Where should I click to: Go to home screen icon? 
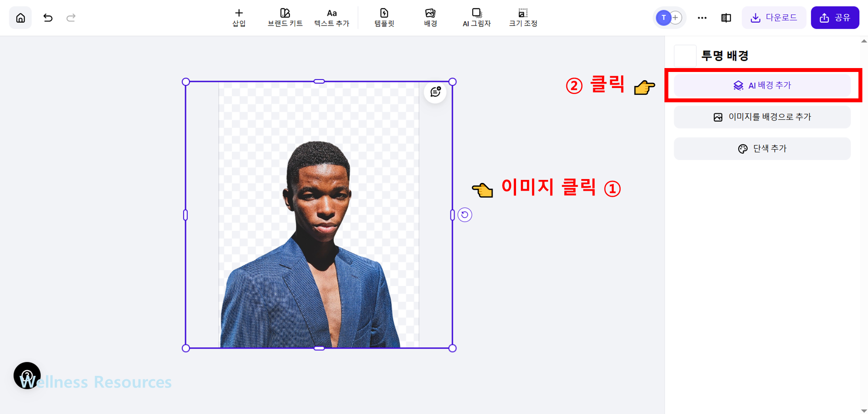(20, 18)
